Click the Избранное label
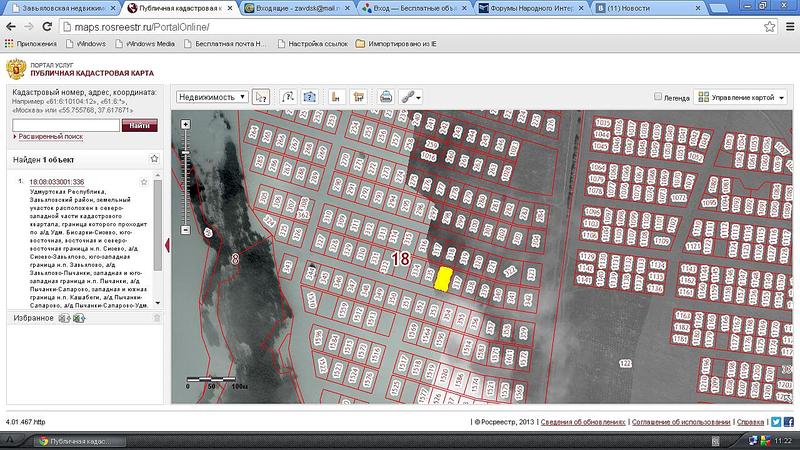This screenshot has width=800, height=450. [x=33, y=318]
